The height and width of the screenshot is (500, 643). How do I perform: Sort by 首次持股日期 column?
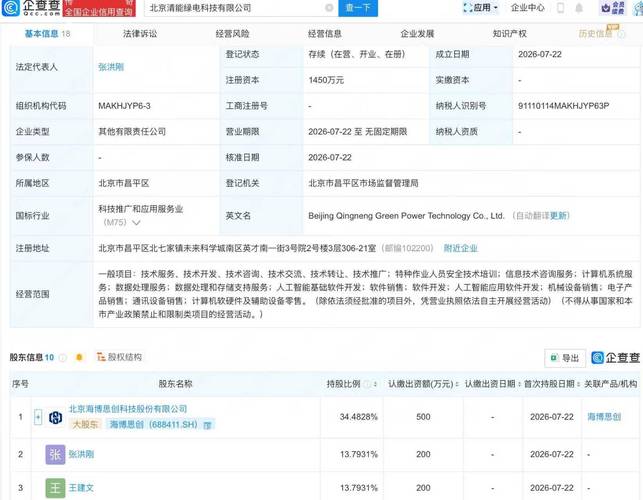pos(578,384)
